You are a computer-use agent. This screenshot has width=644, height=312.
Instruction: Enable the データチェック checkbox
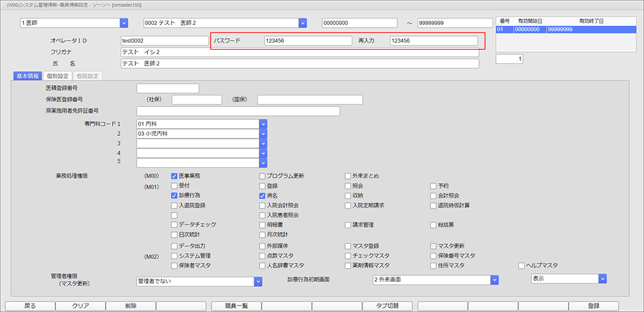pyautogui.click(x=174, y=225)
